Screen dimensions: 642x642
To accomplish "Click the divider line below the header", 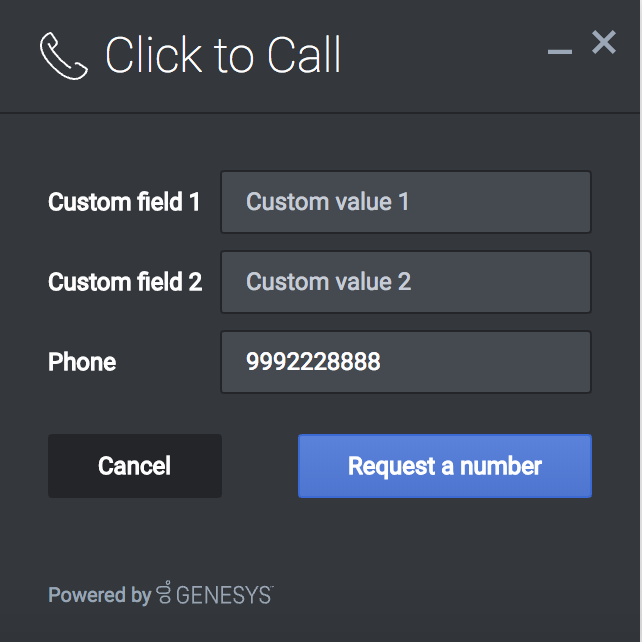I will click(x=320, y=113).
